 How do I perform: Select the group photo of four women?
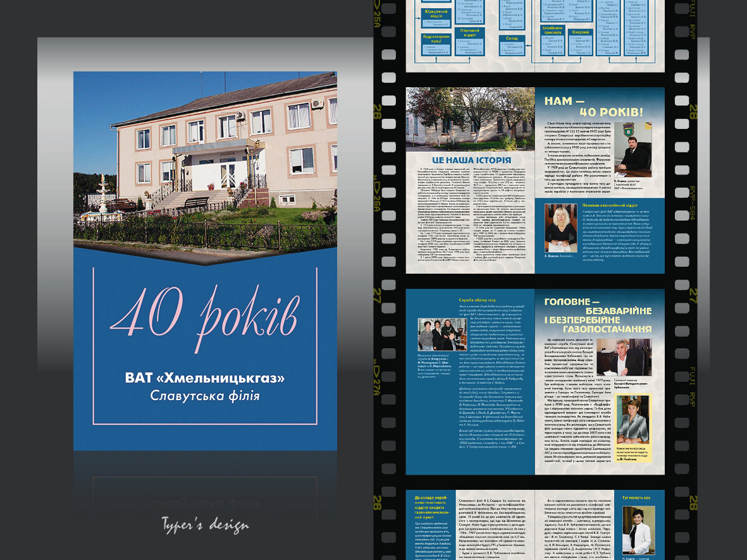(x=442, y=335)
